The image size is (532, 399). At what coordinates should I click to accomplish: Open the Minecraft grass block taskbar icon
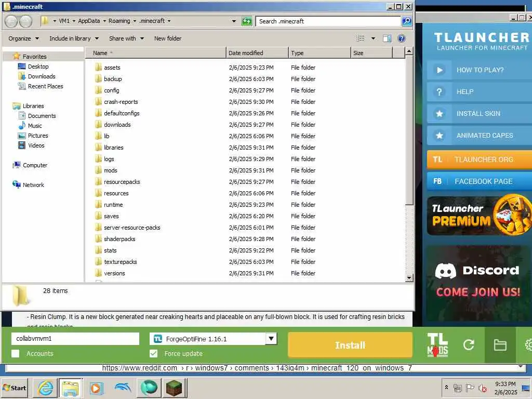coord(174,388)
